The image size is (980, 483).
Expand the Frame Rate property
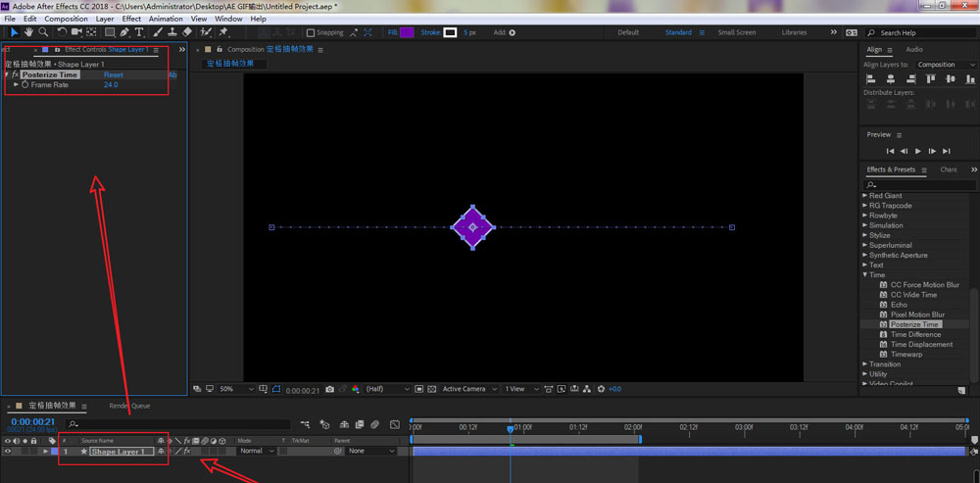(17, 85)
